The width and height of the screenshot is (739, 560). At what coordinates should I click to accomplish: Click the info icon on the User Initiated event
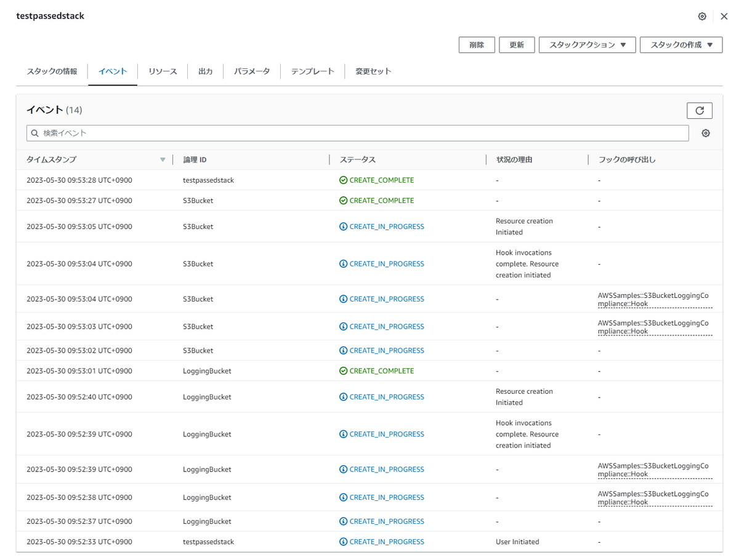344,542
